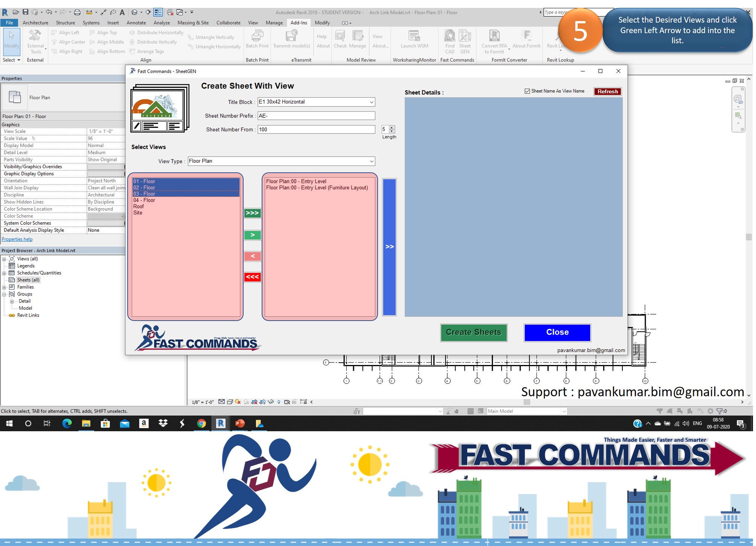Select 04 - Floor in views list
The image size is (756, 546).
(144, 200)
